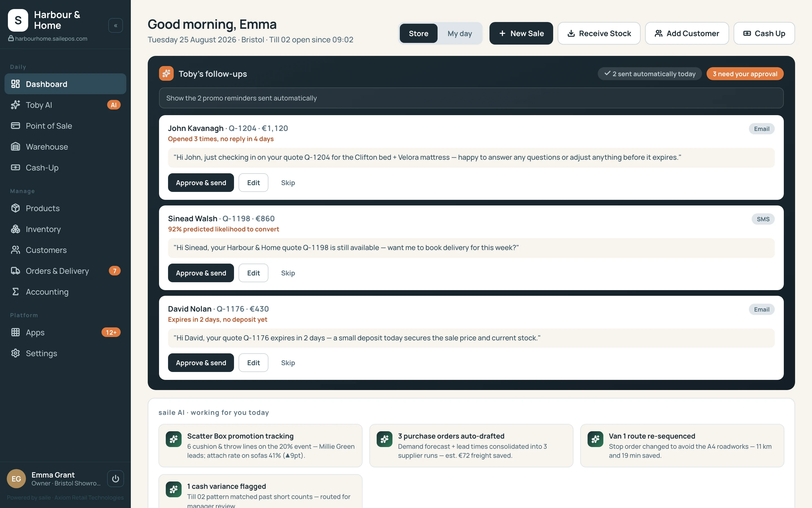Start a New Sale
Screen dimensions: 812x508
pyautogui.click(x=521, y=33)
